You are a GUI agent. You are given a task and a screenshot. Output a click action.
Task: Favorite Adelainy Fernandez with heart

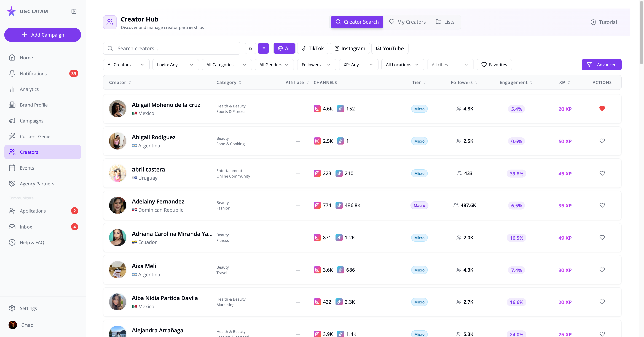point(602,205)
